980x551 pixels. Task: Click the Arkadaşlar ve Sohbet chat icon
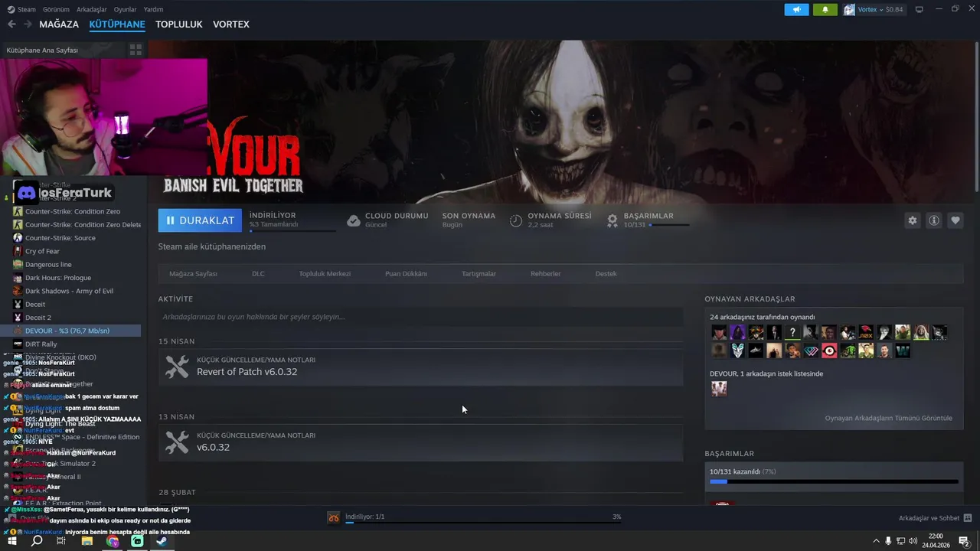(968, 518)
